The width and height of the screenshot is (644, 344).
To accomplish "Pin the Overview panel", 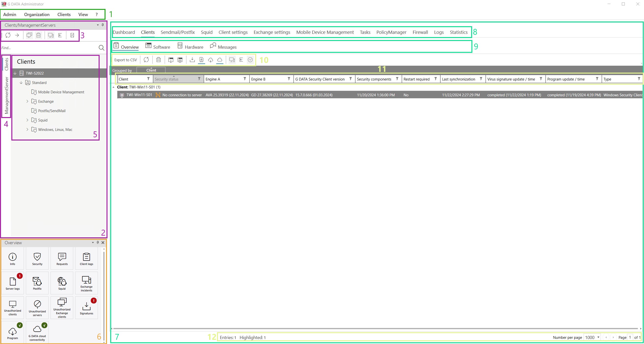I will pyautogui.click(x=98, y=242).
